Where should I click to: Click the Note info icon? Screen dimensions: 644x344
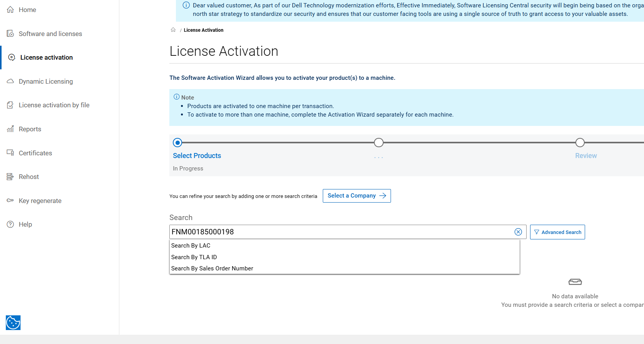(177, 97)
